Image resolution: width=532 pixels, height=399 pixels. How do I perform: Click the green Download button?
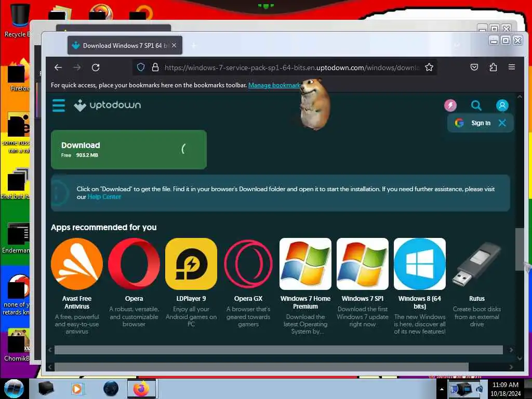point(129,149)
